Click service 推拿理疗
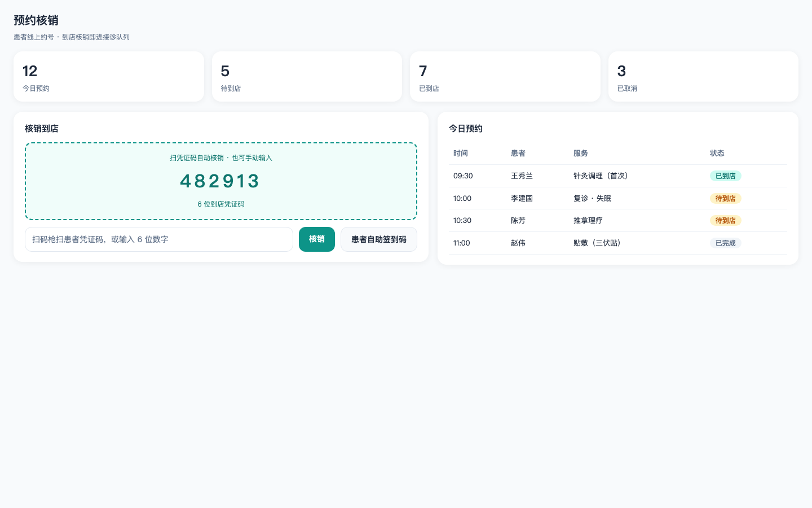 pos(588,221)
